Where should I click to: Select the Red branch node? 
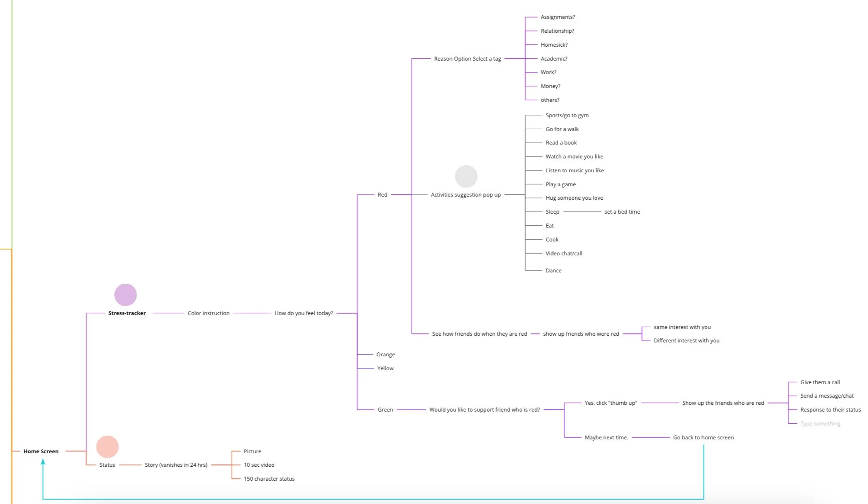click(382, 195)
